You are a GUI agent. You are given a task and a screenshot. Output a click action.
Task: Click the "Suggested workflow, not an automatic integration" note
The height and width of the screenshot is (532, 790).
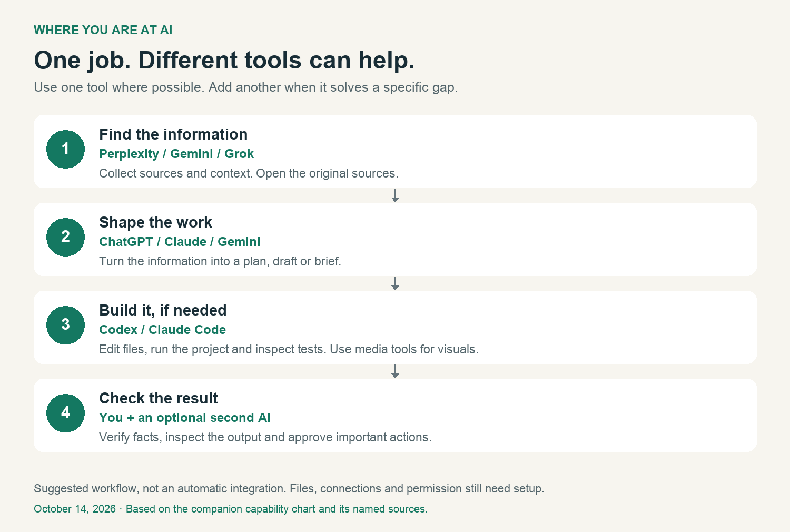[289, 489]
